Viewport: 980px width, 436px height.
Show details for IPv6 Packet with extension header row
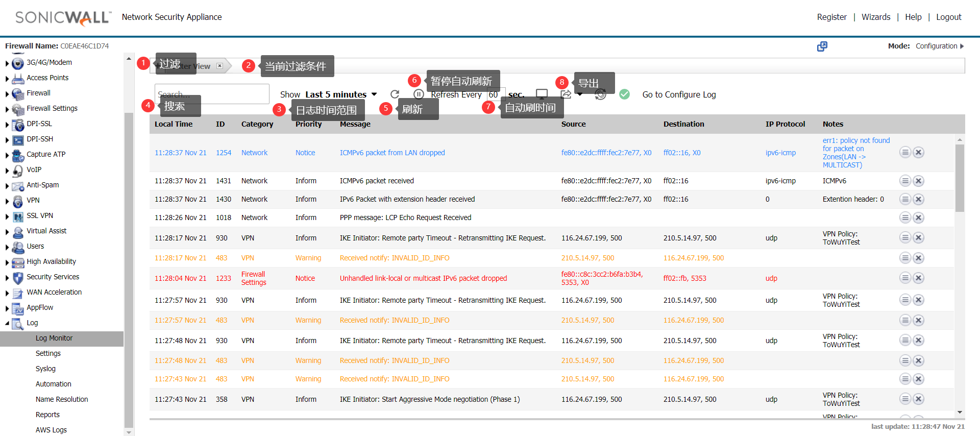pos(905,199)
